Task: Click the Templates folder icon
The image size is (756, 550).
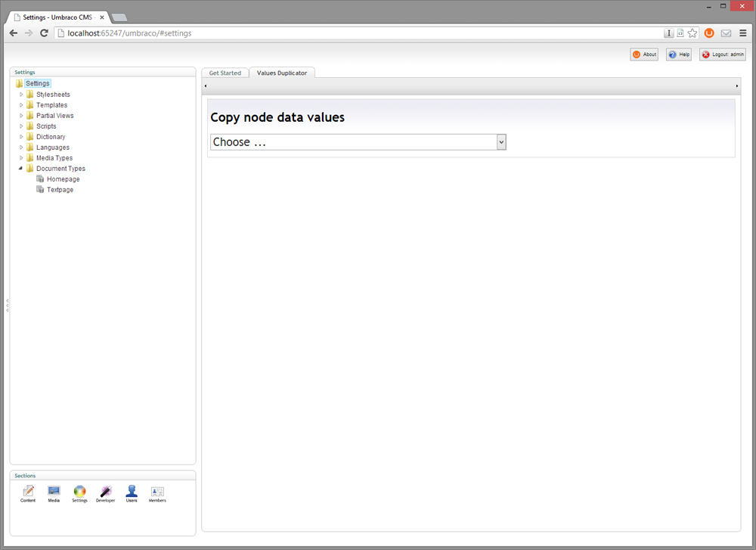Action: click(x=30, y=105)
